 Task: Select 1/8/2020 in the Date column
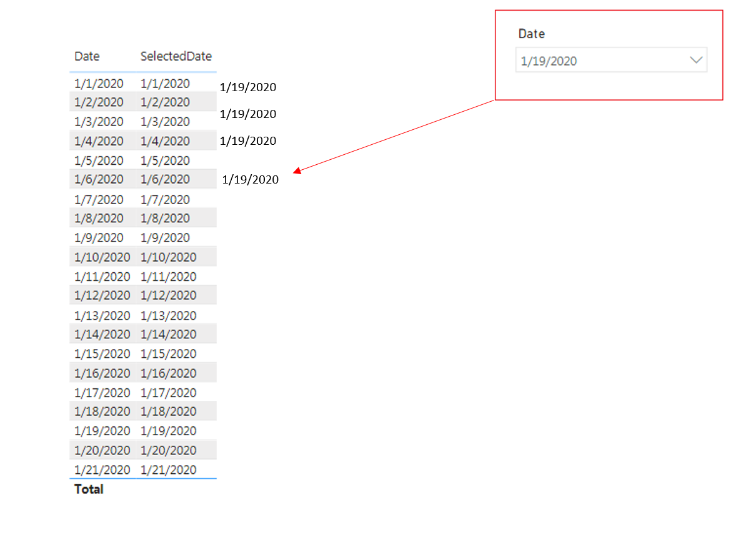99,219
